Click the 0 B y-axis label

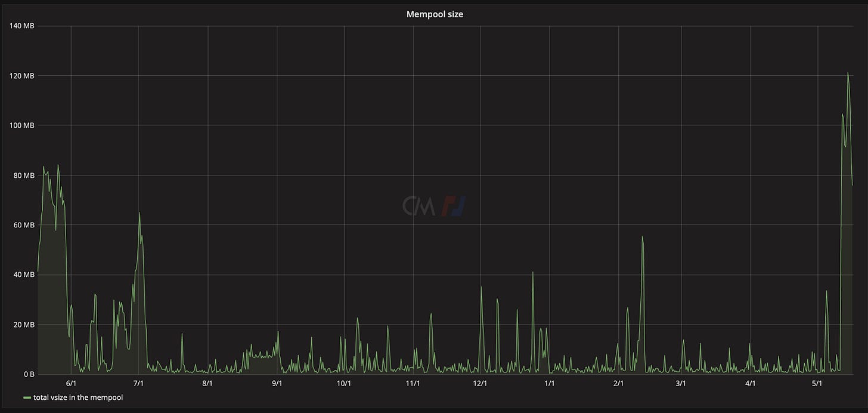(x=29, y=374)
